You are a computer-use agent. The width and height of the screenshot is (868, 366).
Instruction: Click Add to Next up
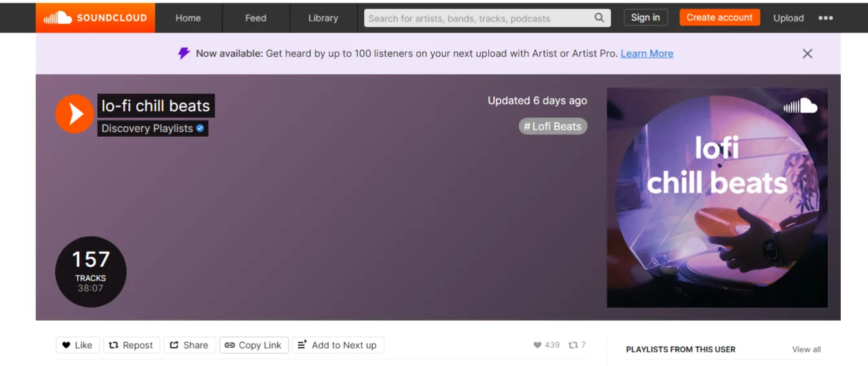click(x=338, y=345)
